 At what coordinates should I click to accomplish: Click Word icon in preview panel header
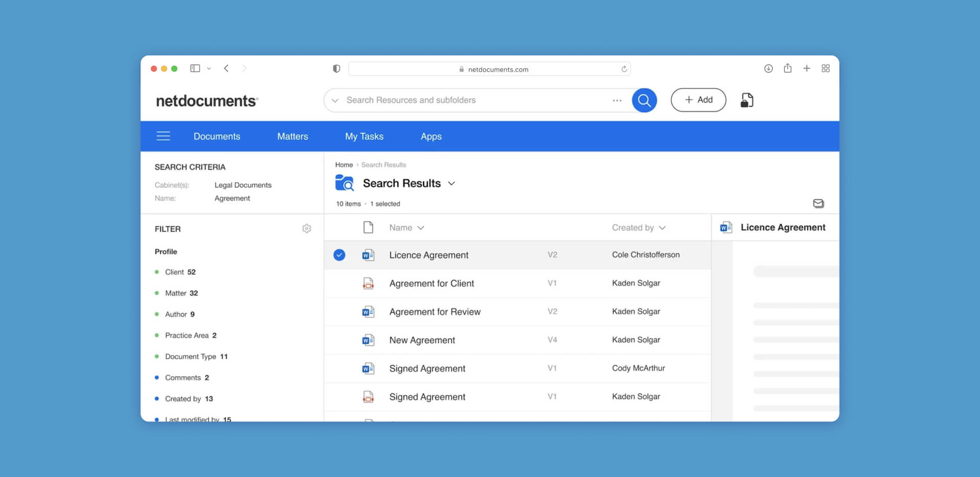[726, 227]
